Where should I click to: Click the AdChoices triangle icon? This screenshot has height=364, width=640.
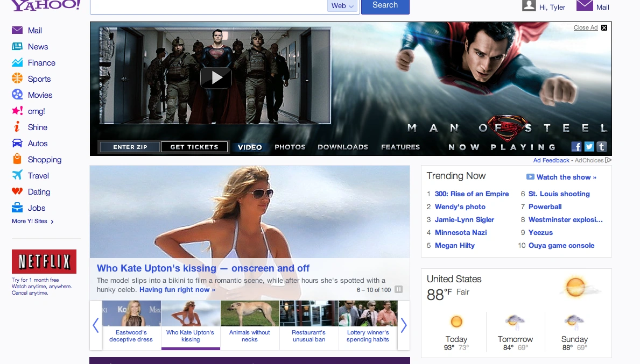608,160
